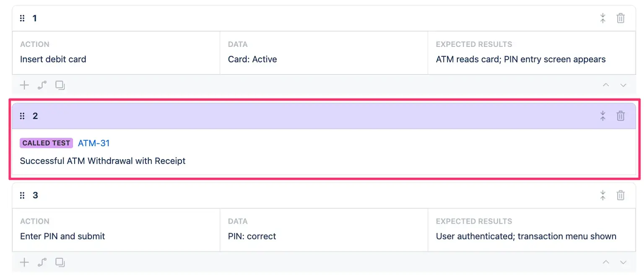This screenshot has width=644, height=279.
Task: Duplicate step 1 with the clone icon
Action: pyautogui.click(x=60, y=85)
